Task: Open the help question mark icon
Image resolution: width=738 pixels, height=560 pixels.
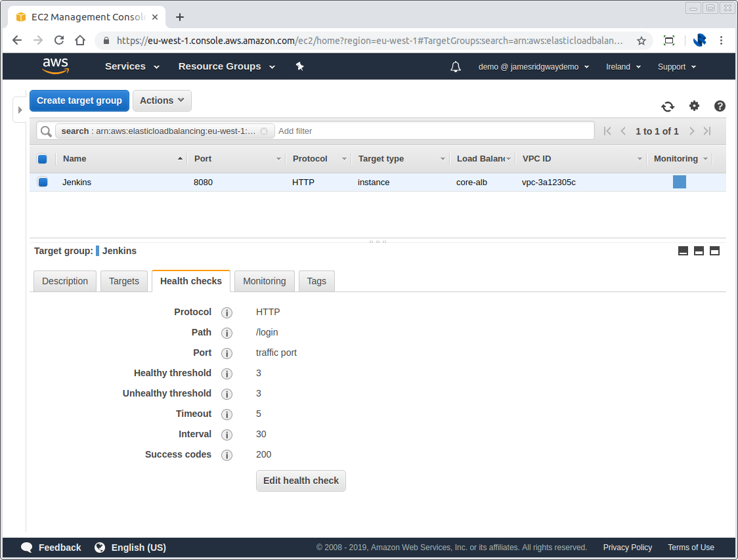Action: pos(719,106)
